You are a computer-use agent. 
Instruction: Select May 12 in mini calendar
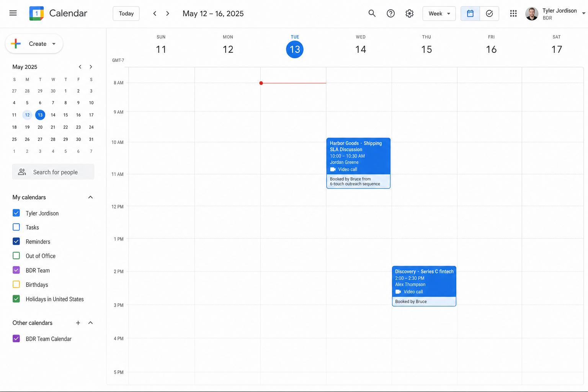pyautogui.click(x=27, y=115)
